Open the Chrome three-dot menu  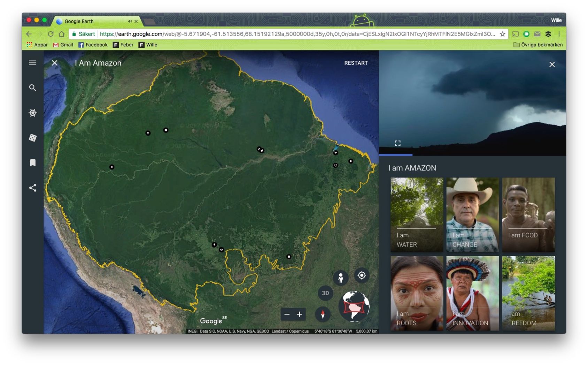[x=559, y=34]
